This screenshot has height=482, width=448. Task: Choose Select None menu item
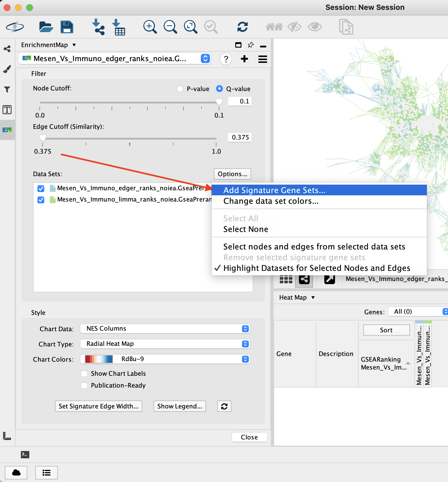[x=319, y=229]
